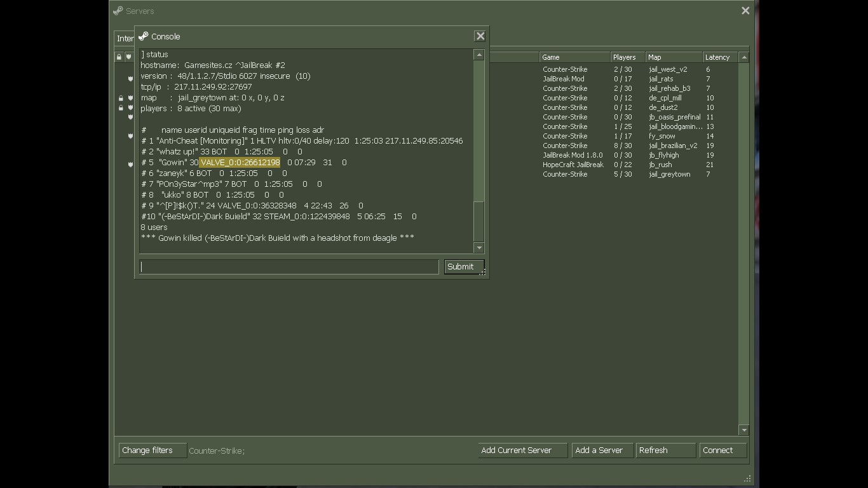Sort the list by the Map column header
868x488 pixels.
(674, 57)
